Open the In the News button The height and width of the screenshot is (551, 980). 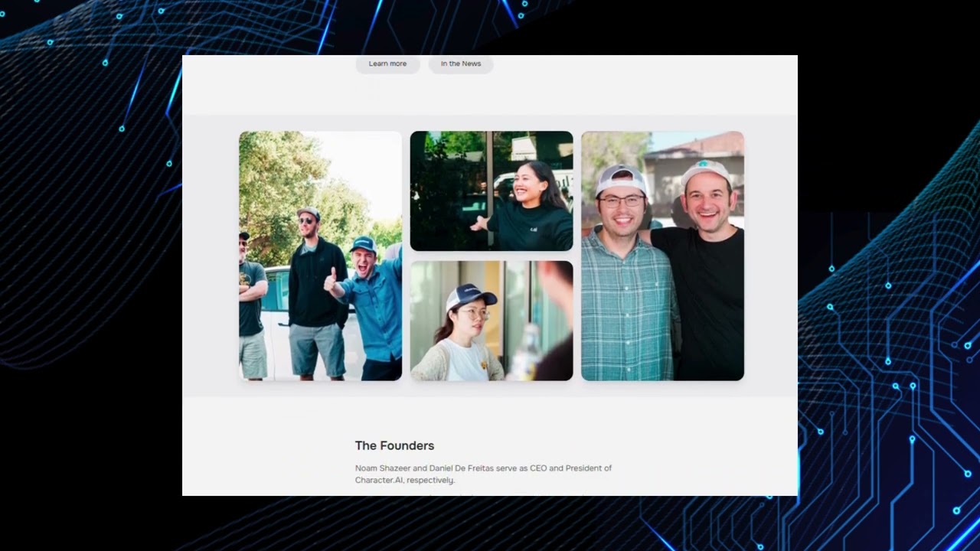click(x=461, y=64)
